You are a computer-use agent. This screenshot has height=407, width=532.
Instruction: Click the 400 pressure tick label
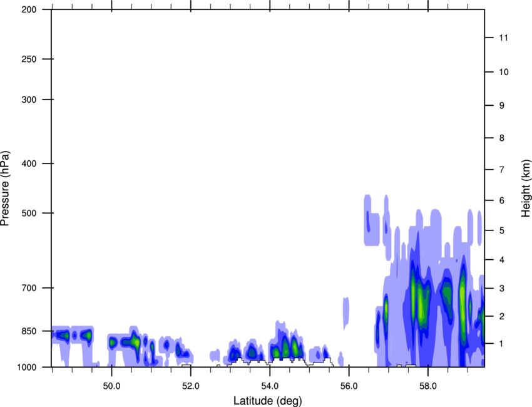(29, 163)
